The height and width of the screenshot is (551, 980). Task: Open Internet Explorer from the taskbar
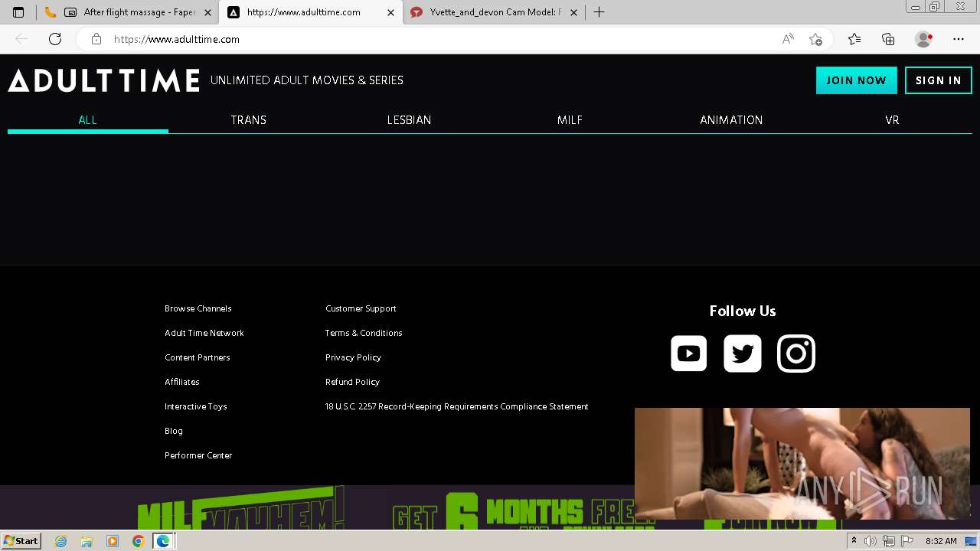click(x=60, y=541)
